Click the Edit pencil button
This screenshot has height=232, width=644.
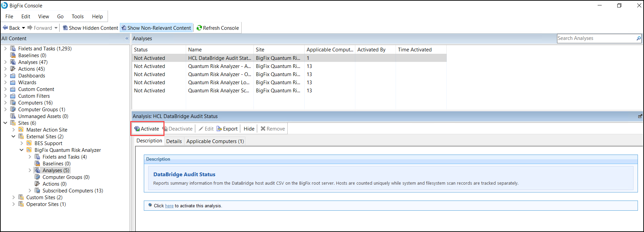point(206,129)
